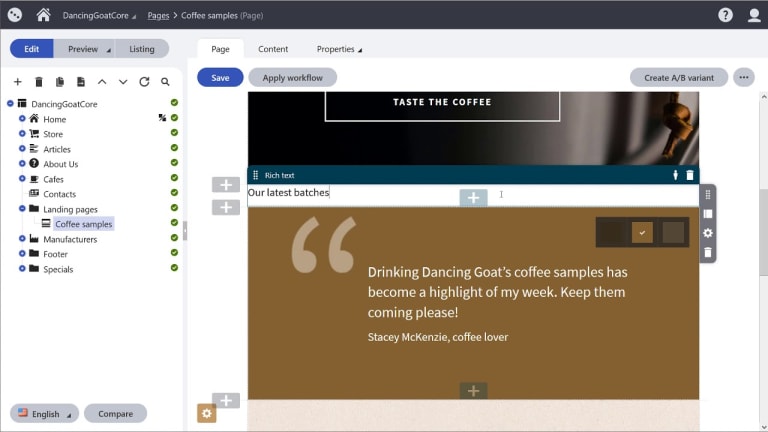Select the dark brown color swatch
The height and width of the screenshot is (432, 768).
[612, 233]
